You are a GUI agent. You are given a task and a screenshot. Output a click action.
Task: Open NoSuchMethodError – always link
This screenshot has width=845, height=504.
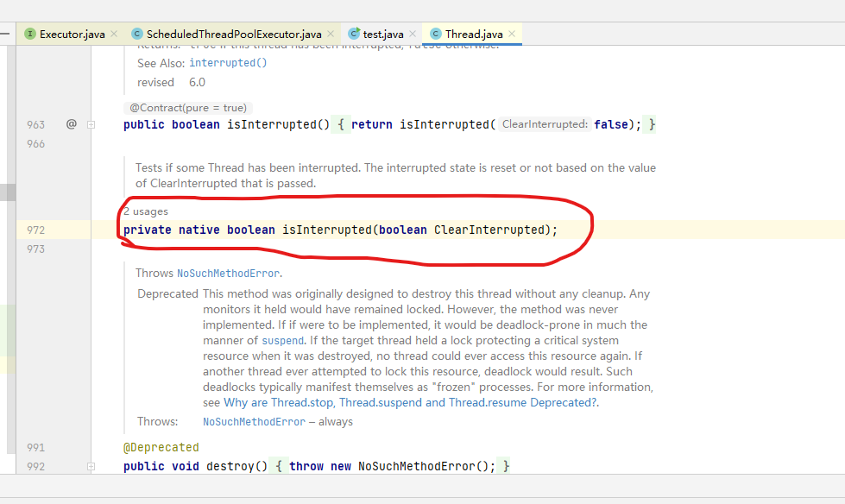254,421
